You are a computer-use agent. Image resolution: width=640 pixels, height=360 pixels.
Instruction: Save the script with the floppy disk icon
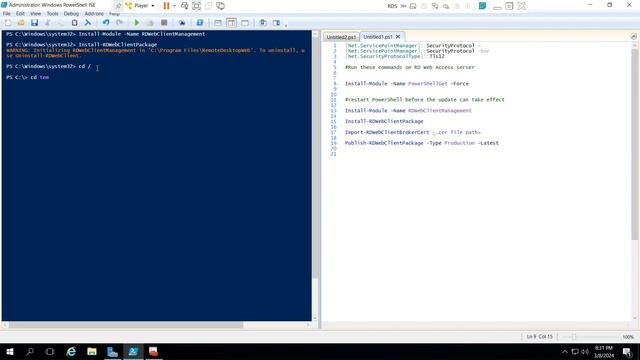click(x=34, y=23)
